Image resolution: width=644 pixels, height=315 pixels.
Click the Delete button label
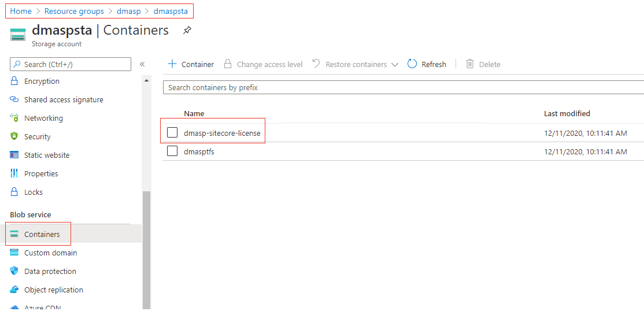[x=490, y=65]
